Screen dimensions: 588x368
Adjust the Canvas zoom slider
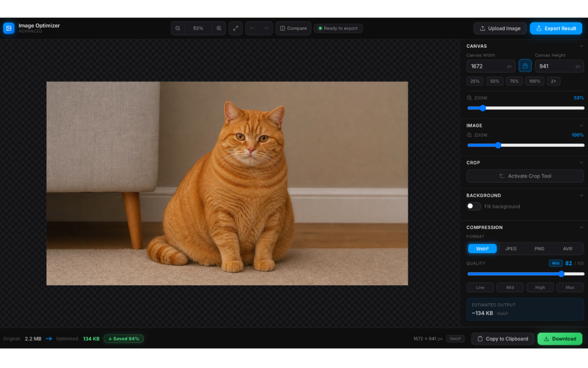[526, 108]
